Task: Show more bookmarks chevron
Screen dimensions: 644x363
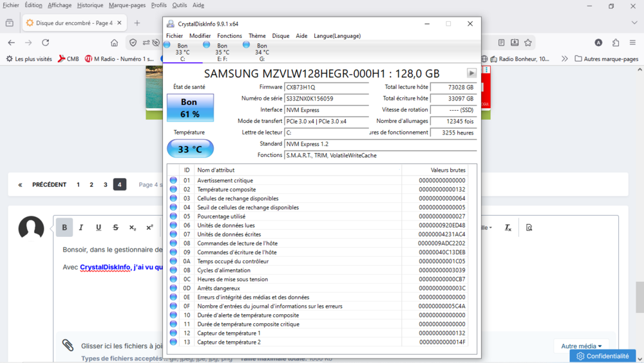Action: pos(565,59)
